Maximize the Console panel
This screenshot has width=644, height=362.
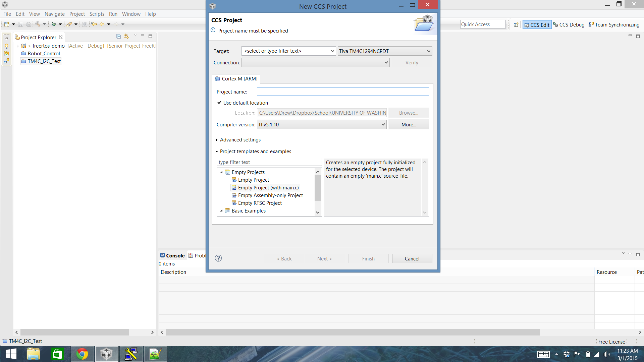tap(638, 254)
